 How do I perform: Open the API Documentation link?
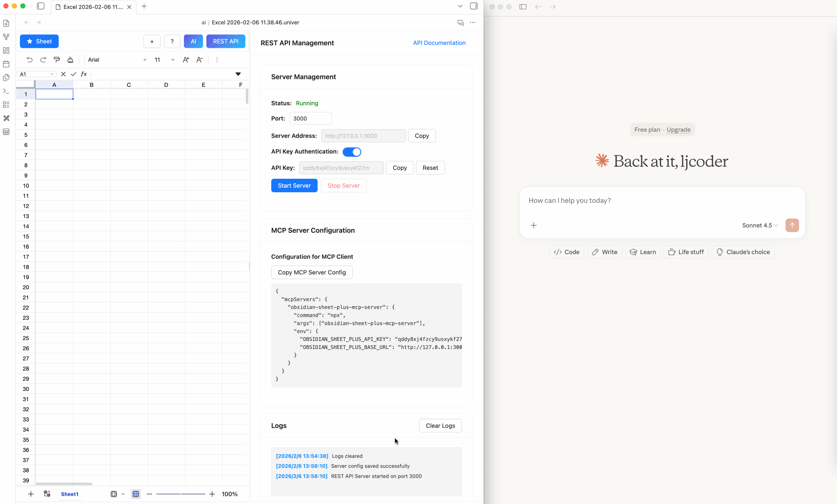tap(439, 43)
